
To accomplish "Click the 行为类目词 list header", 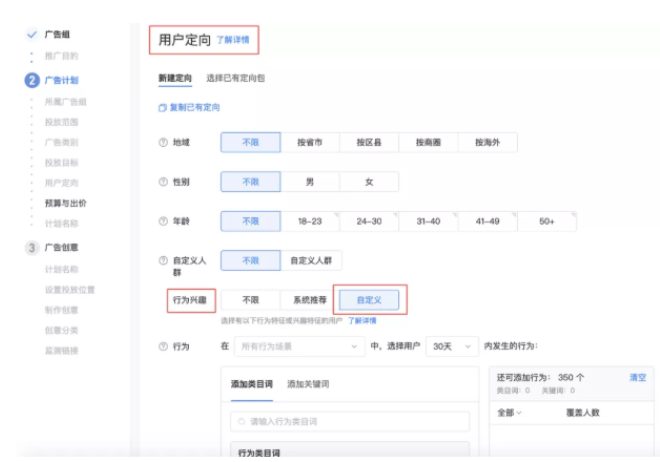I will (259, 453).
